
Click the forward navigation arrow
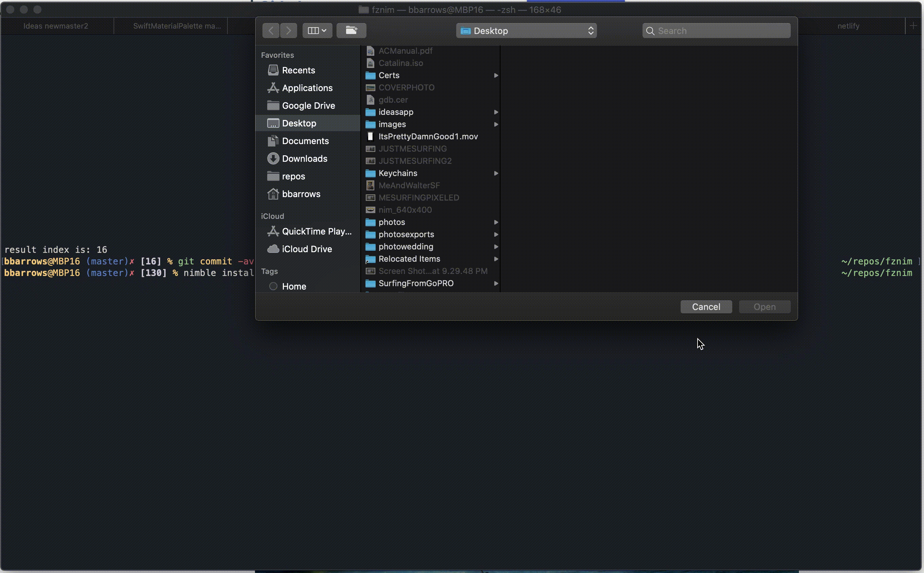click(x=288, y=31)
